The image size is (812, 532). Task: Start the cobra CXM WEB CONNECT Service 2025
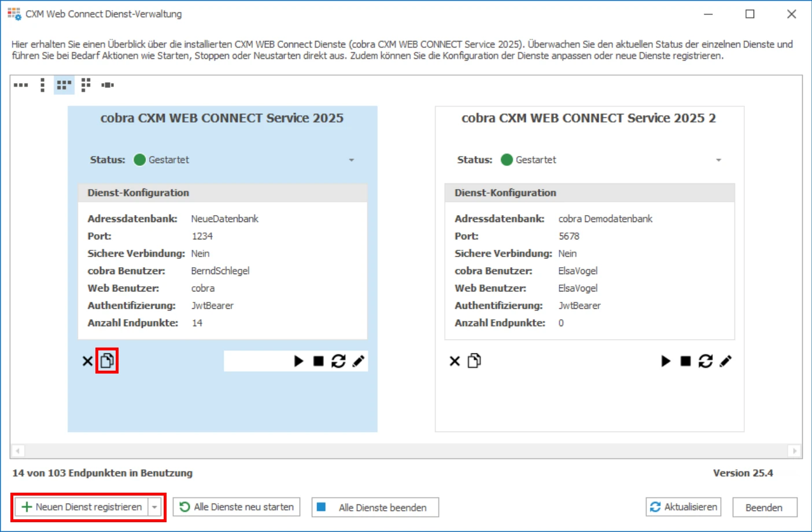tap(298, 361)
